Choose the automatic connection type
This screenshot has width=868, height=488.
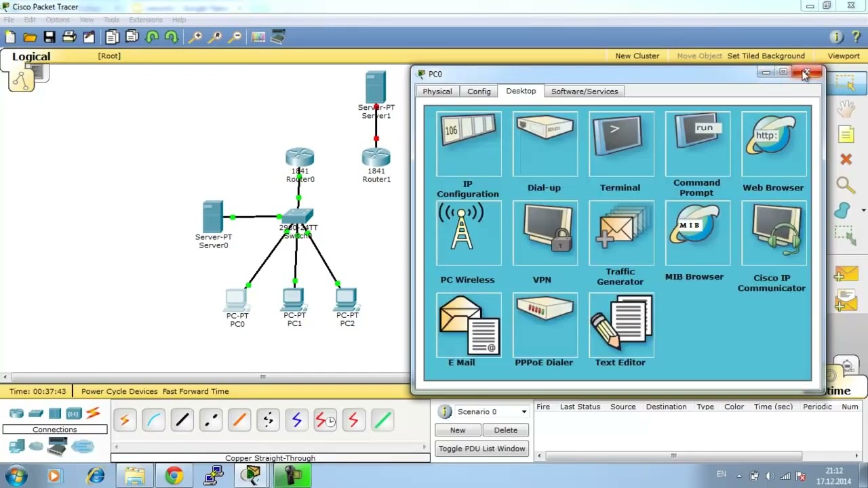coord(125,420)
